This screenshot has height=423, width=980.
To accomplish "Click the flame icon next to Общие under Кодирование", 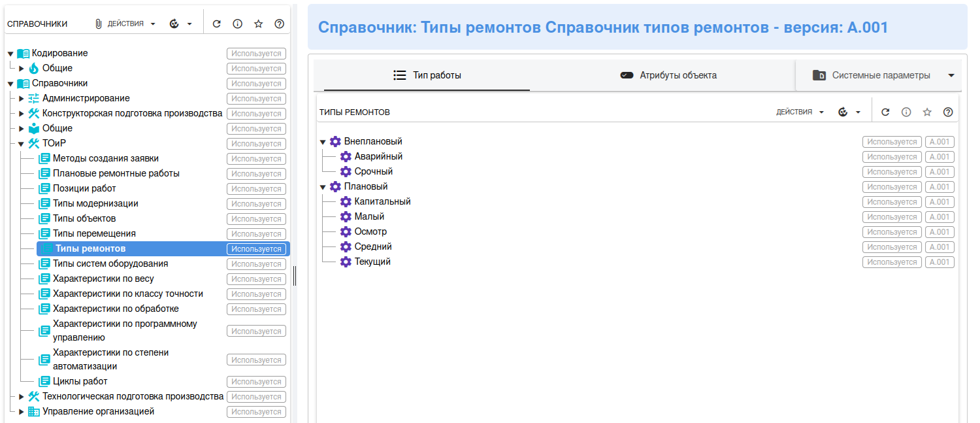I will click(x=34, y=69).
